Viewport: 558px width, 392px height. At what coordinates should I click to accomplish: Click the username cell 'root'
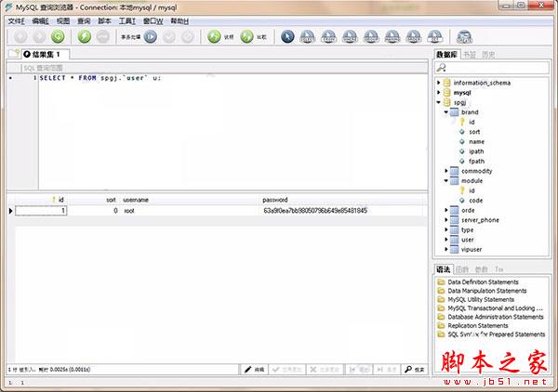coord(129,211)
